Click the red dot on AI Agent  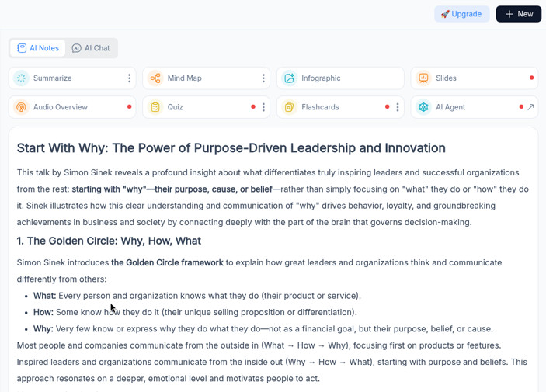(x=521, y=106)
